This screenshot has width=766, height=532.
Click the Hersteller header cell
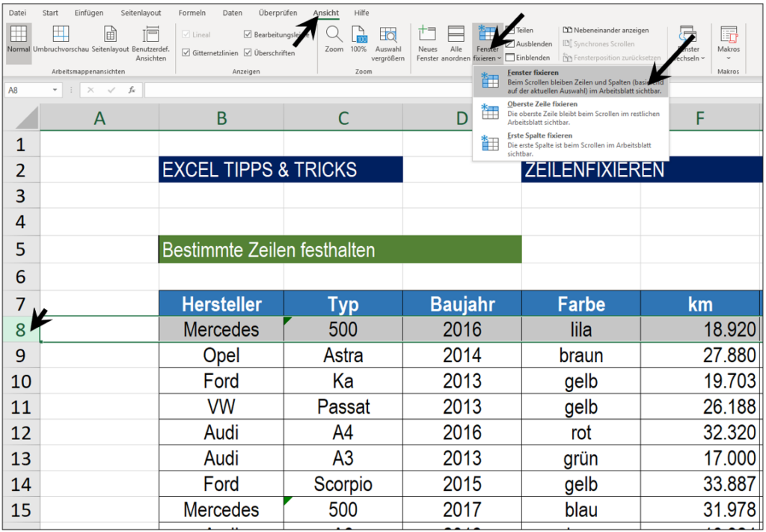point(221,304)
